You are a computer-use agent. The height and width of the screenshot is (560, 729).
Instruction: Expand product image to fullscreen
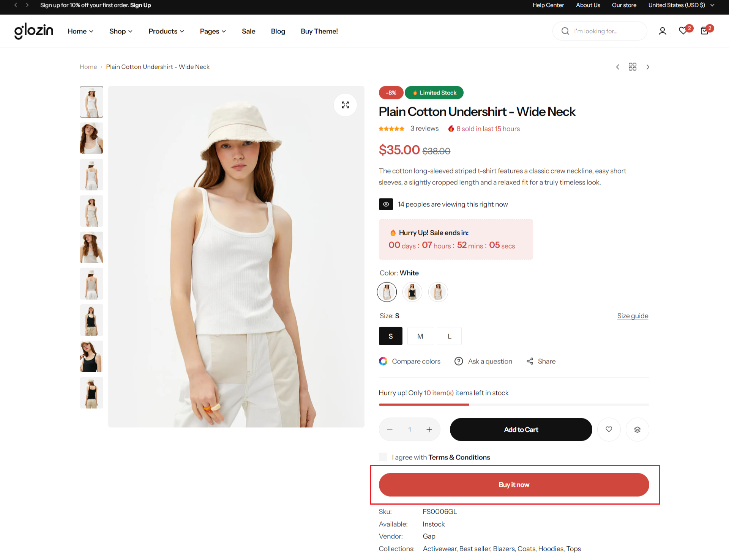345,105
